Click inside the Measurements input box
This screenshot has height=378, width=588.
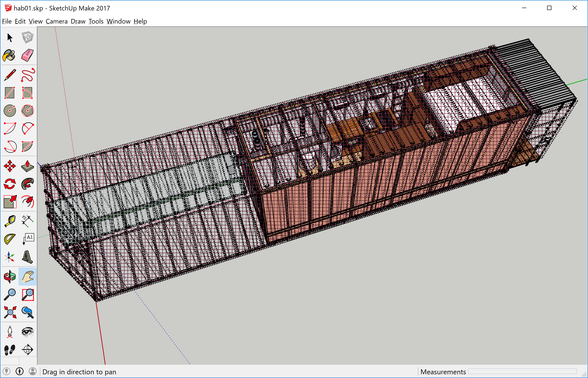[522, 372]
